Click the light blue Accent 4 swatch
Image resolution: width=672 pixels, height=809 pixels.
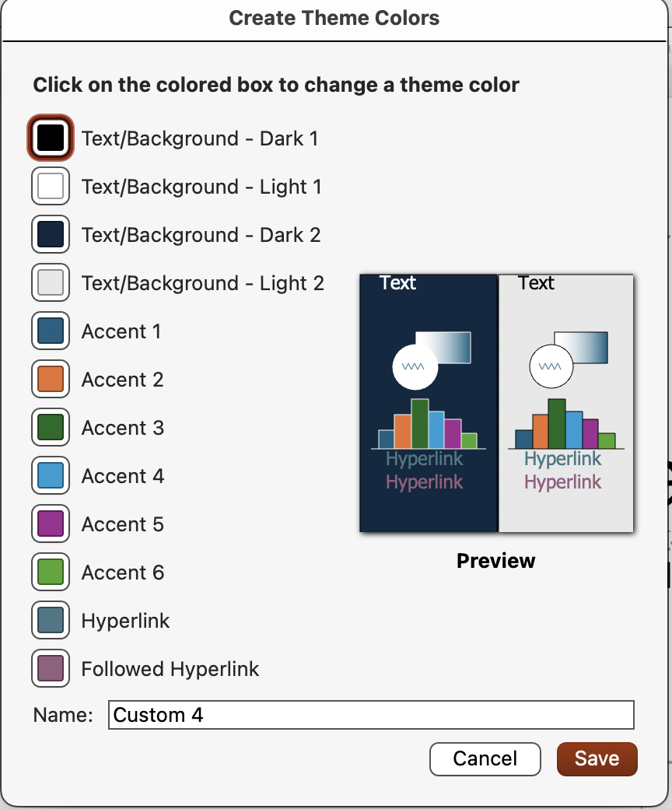(51, 475)
